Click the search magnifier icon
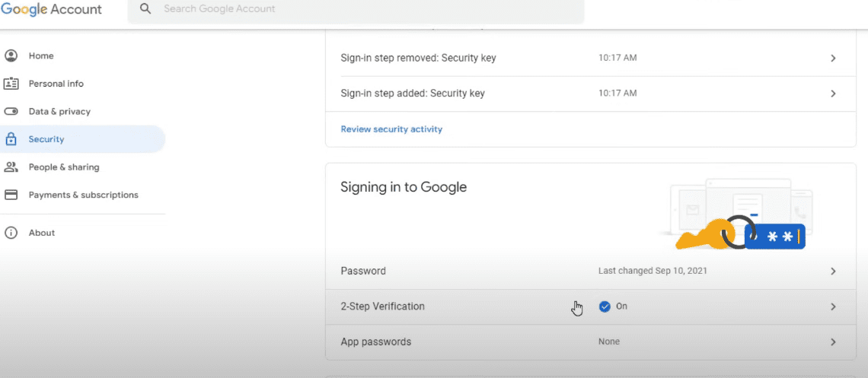Image resolution: width=868 pixels, height=378 pixels. click(145, 10)
